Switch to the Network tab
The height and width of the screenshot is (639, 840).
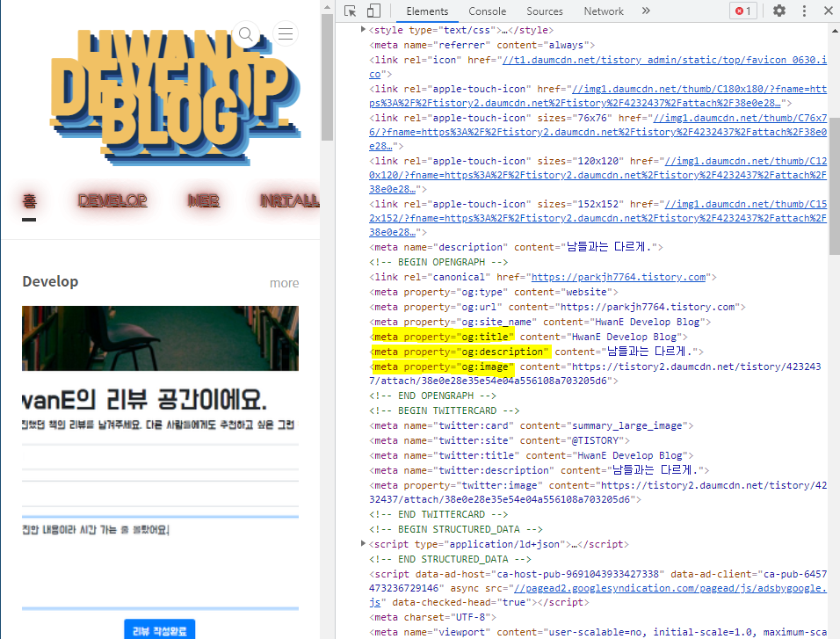point(604,11)
